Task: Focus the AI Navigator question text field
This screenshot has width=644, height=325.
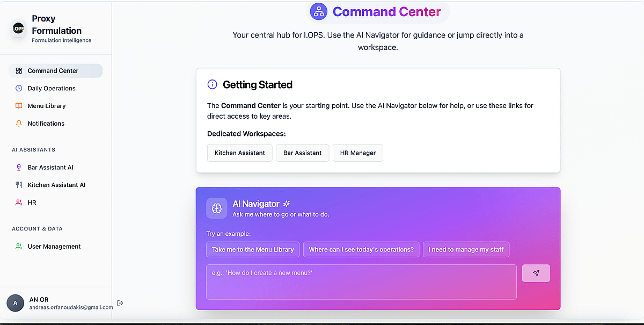Action: coord(361,281)
